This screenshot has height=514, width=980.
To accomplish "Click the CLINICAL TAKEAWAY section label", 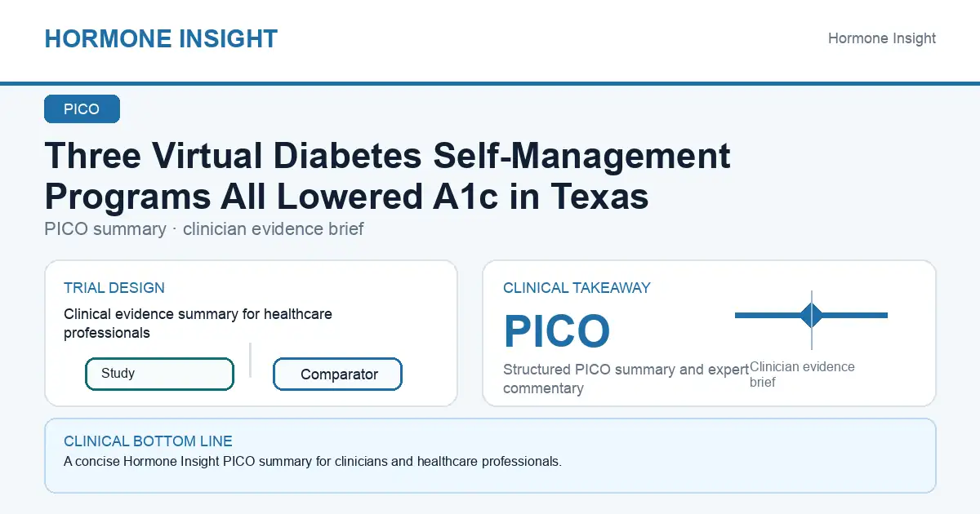I will pos(577,288).
